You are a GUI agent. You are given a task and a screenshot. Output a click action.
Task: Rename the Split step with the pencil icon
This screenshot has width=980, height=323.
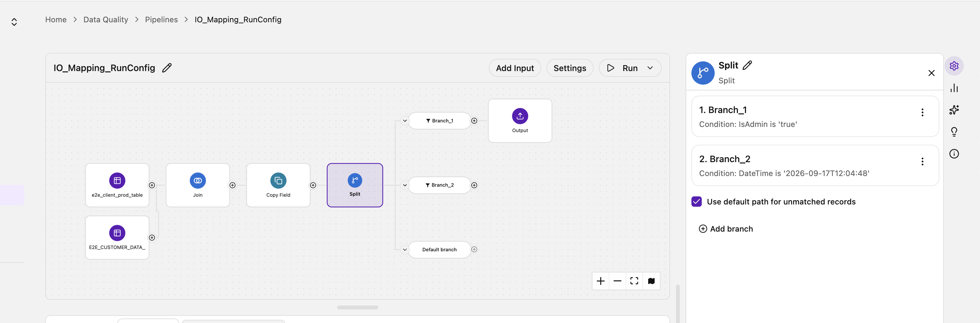[747, 65]
